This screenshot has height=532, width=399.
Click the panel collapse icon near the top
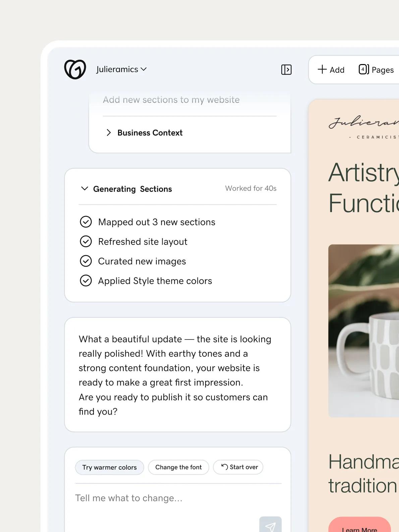click(x=286, y=70)
